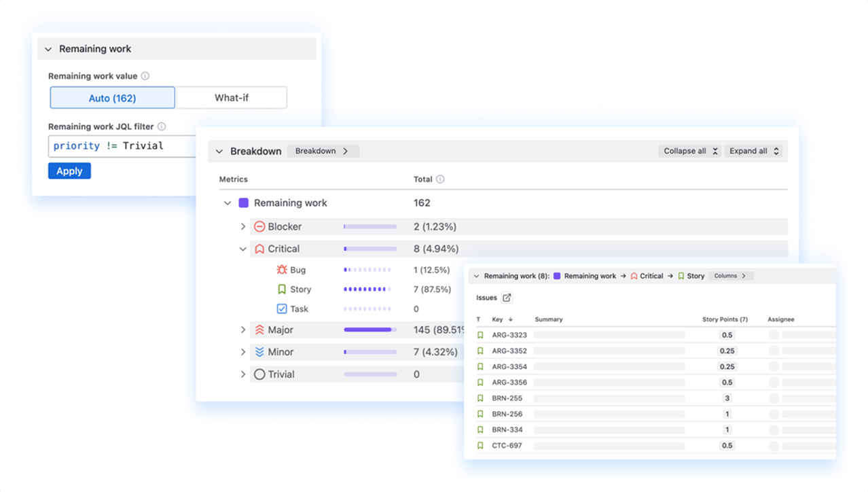
Task: Expand the Minor priority row
Action: 243,352
